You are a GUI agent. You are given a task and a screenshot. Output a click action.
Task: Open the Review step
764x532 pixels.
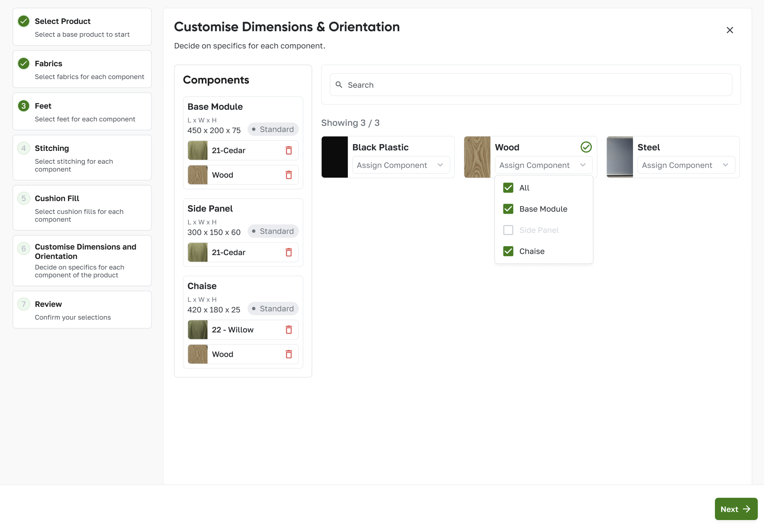(48, 304)
